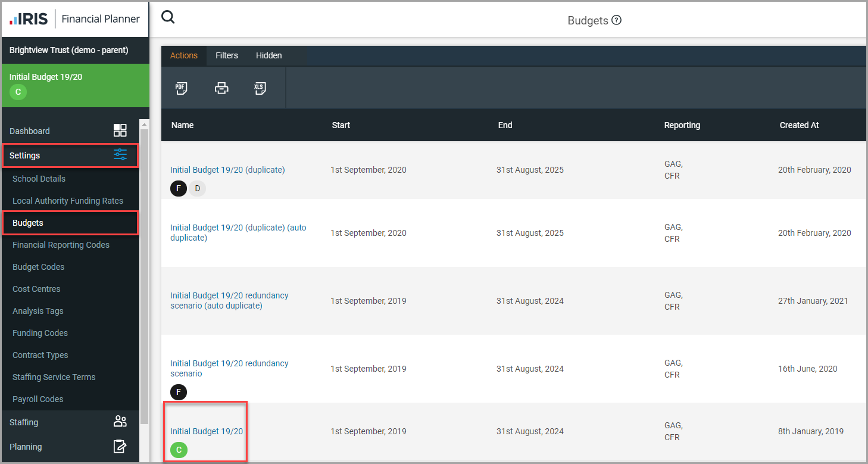This screenshot has width=868, height=464.
Task: Go to Budget Codes in sidebar
Action: coord(38,267)
